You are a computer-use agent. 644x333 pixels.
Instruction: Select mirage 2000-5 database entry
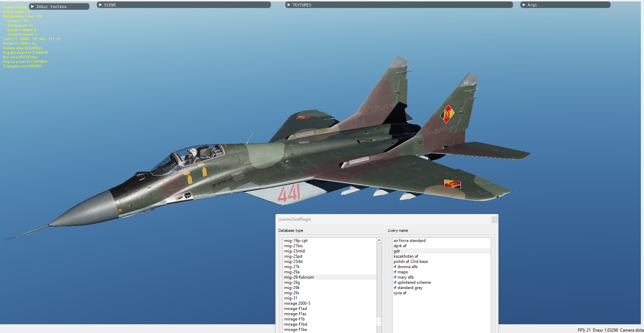329,303
